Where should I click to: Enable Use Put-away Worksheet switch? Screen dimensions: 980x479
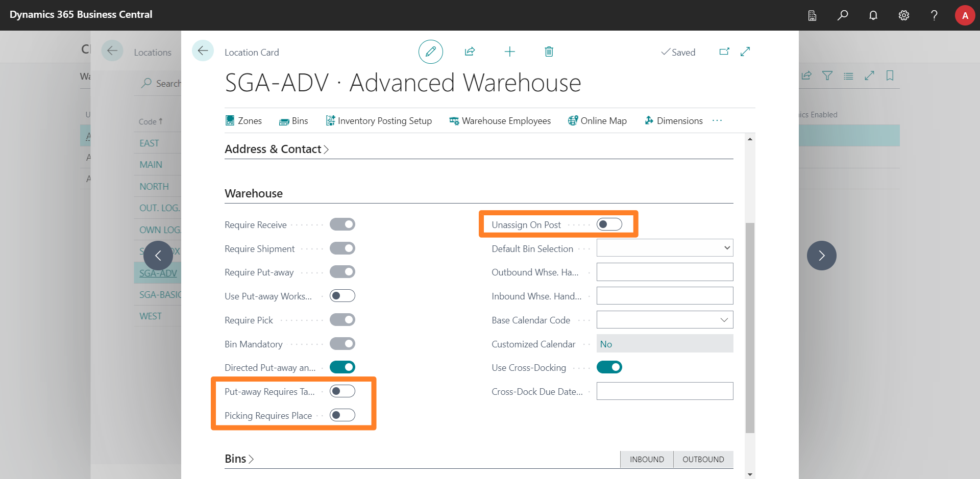(342, 296)
